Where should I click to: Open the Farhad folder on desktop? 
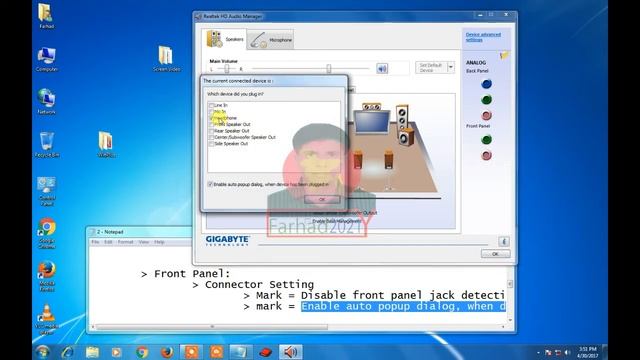tap(46, 16)
